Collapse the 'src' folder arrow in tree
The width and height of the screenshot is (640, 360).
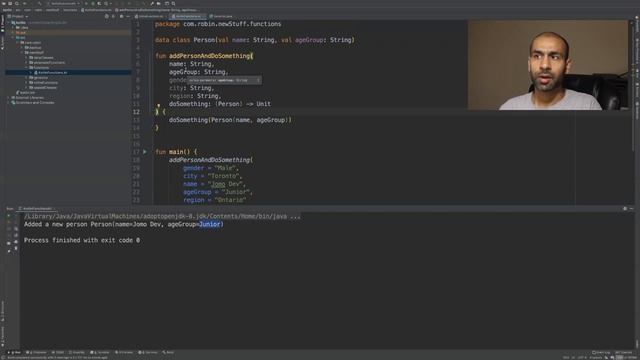(x=13, y=38)
